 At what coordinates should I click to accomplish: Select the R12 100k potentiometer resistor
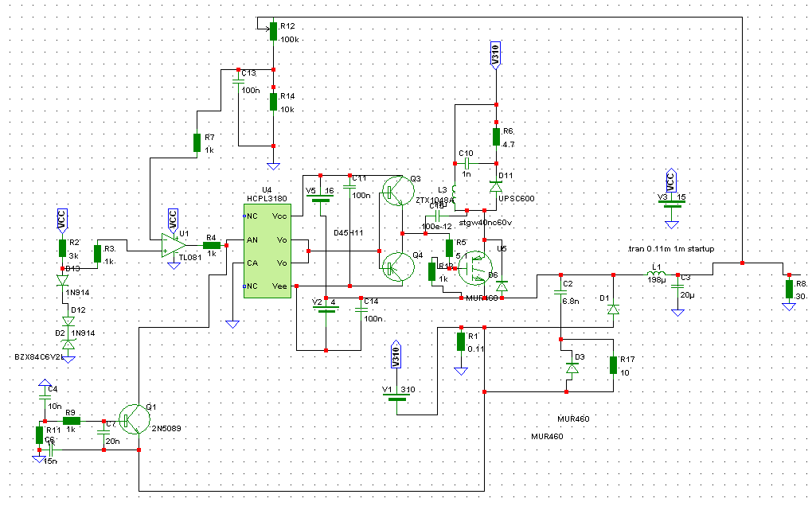click(x=273, y=31)
